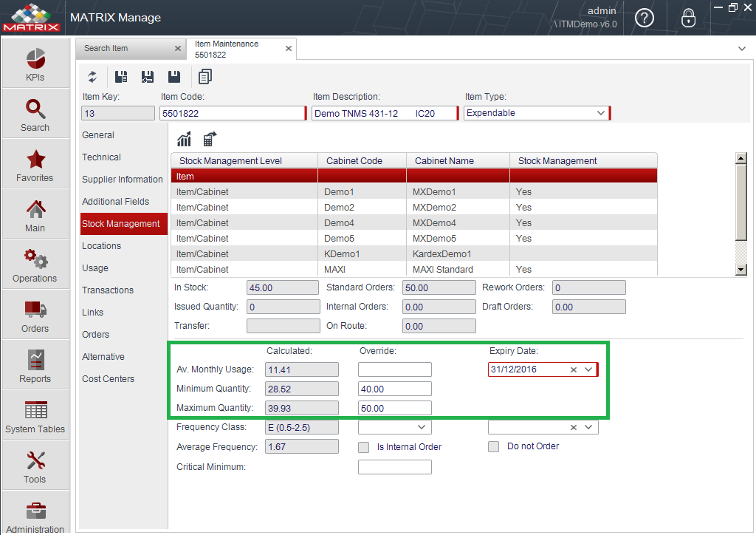Clear the empty combo below Expiry Date
This screenshot has width=756, height=535.
[573, 427]
